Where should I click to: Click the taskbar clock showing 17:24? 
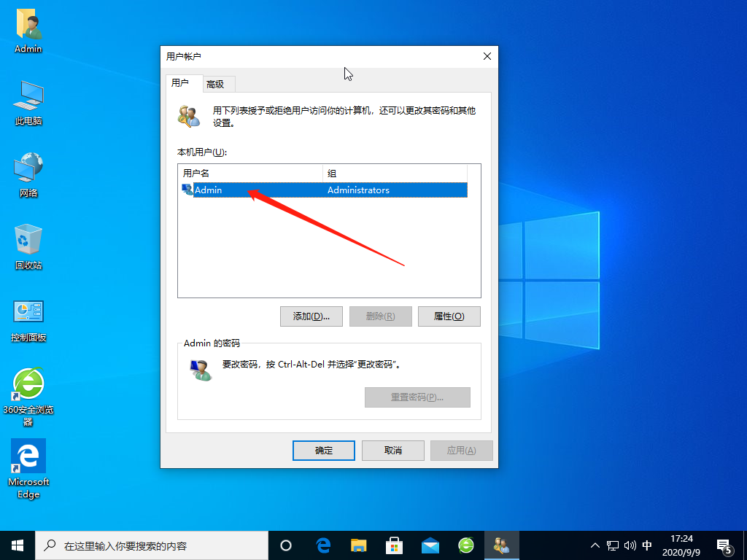[x=681, y=545]
